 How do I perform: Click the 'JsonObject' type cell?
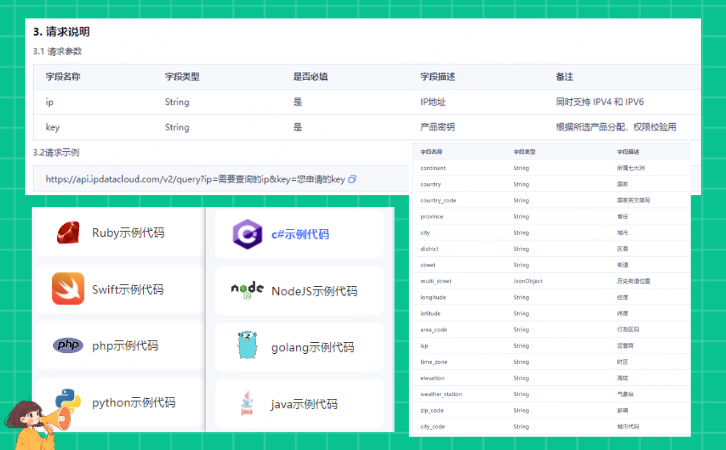coord(528,281)
